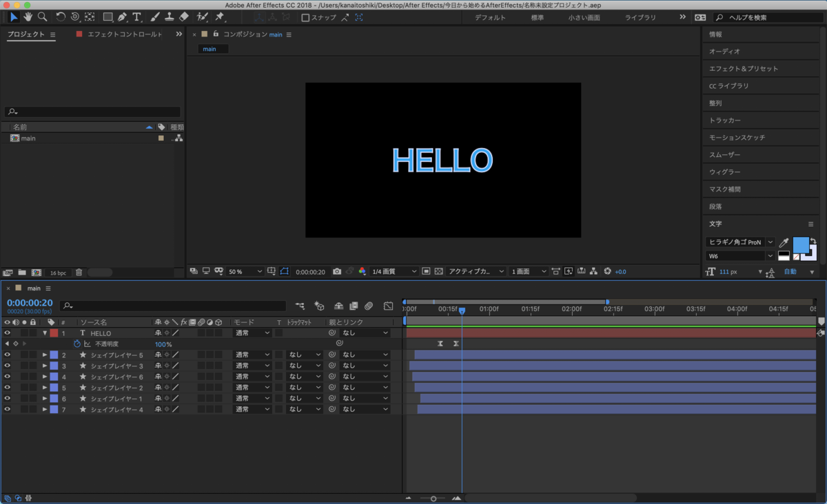Expand シェイプレイヤー 1 layer triangle
This screenshot has width=827, height=504.
point(45,399)
